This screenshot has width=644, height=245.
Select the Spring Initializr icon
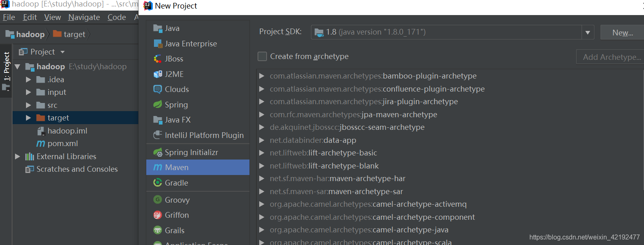tap(158, 152)
